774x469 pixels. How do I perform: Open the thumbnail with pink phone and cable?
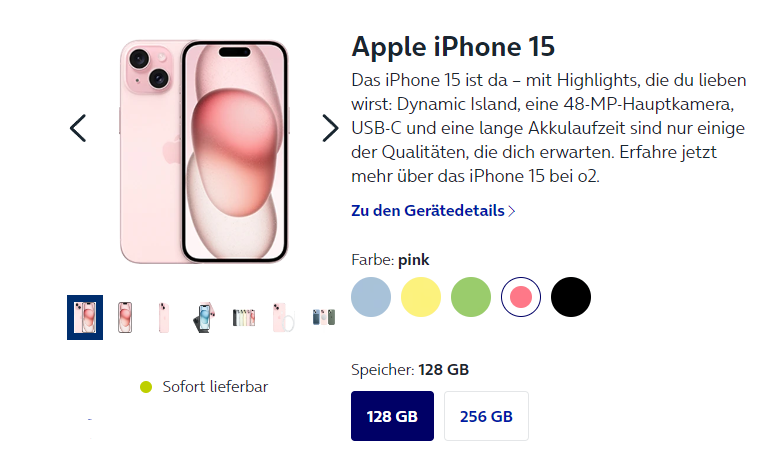point(283,317)
